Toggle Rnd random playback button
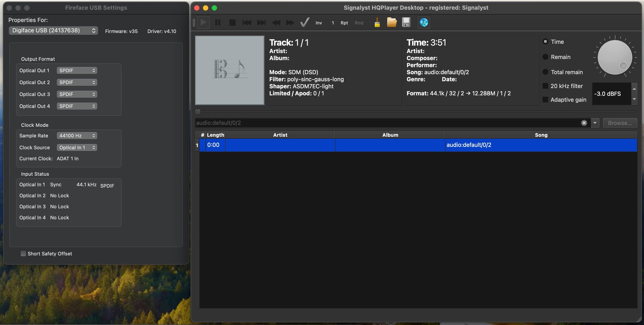 pos(359,23)
